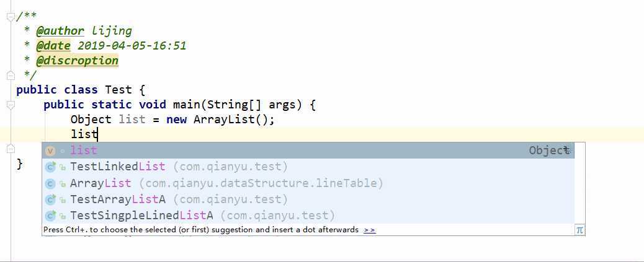Click the fold end marker below the comment

11,76
